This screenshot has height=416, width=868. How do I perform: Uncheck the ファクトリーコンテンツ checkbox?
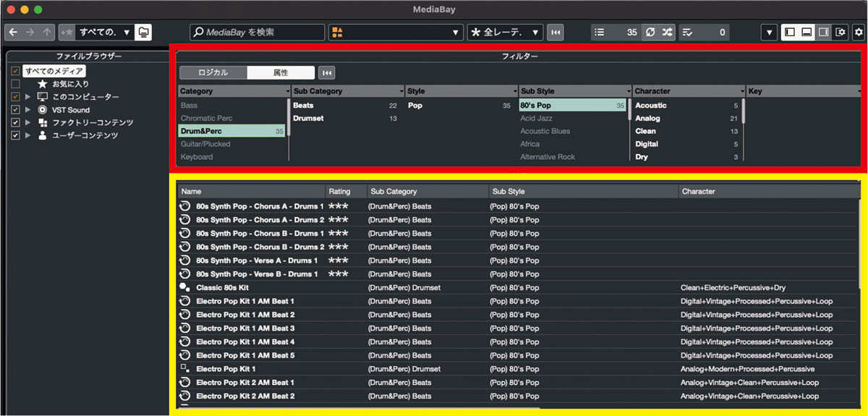[x=15, y=123]
